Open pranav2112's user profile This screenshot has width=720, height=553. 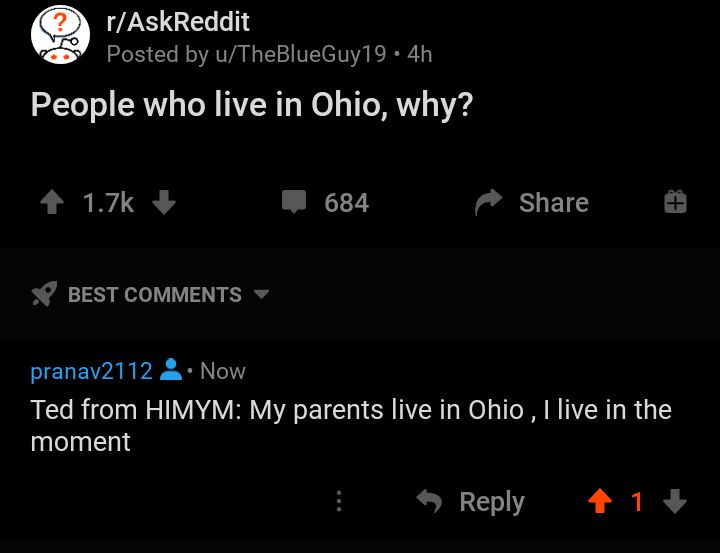91,371
